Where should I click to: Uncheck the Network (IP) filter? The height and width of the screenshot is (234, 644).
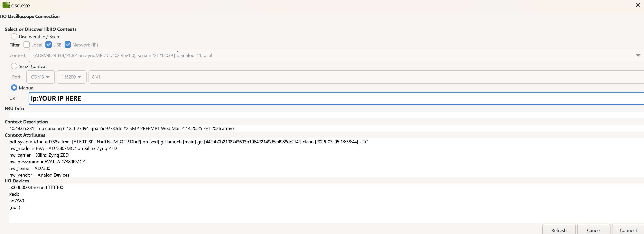(x=68, y=45)
